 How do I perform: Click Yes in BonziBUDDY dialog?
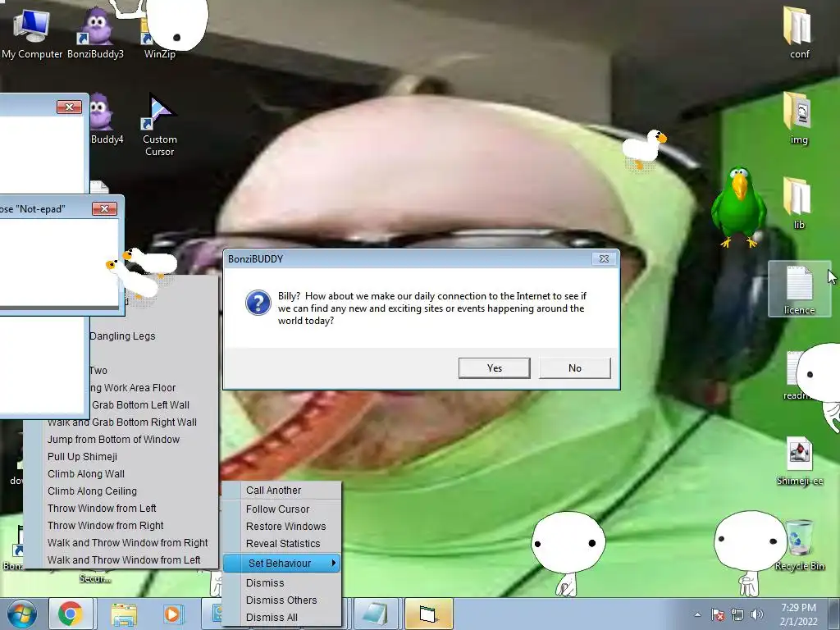(x=494, y=368)
